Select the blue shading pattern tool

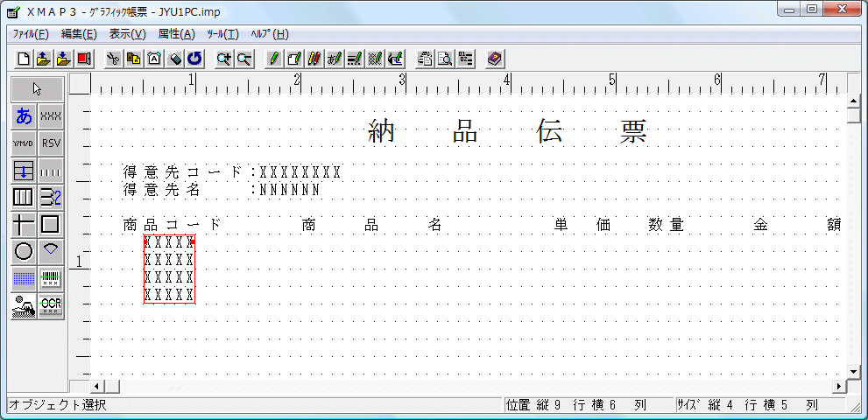tap(24, 279)
